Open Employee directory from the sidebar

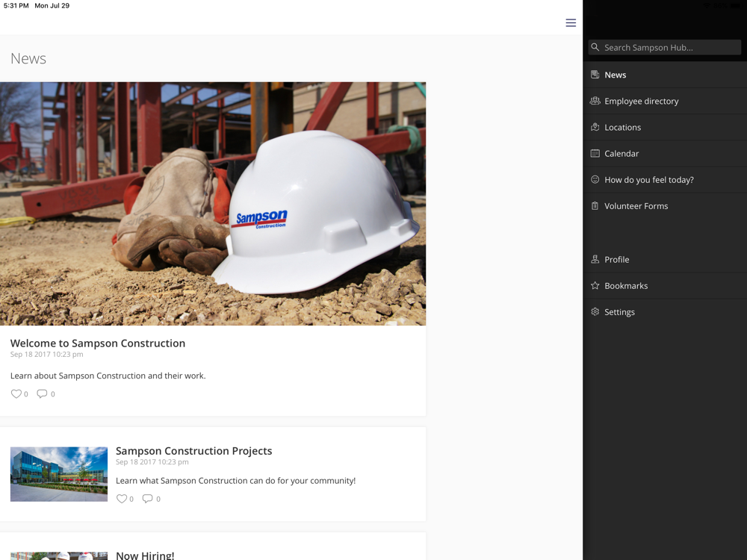click(665, 101)
